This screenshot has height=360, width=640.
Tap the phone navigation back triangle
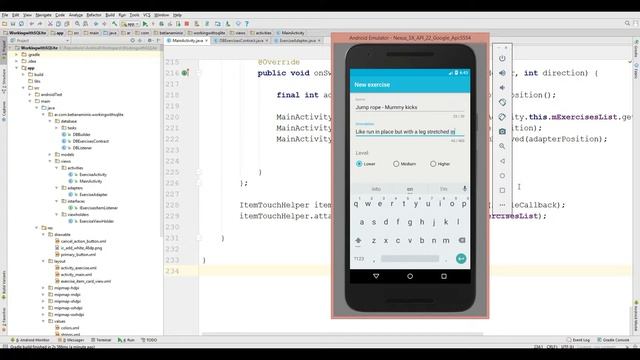pos(376,276)
